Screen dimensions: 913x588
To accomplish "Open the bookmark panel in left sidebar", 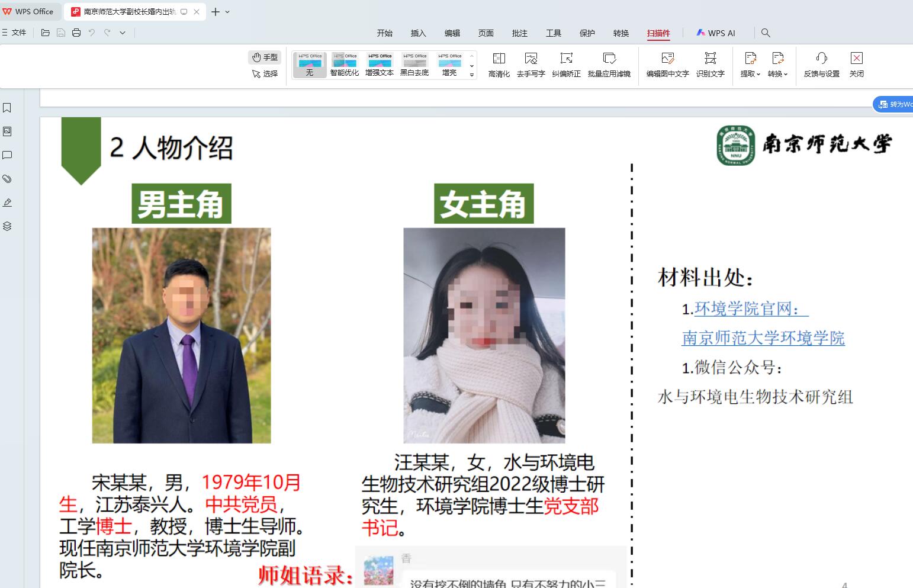I will pyautogui.click(x=8, y=108).
